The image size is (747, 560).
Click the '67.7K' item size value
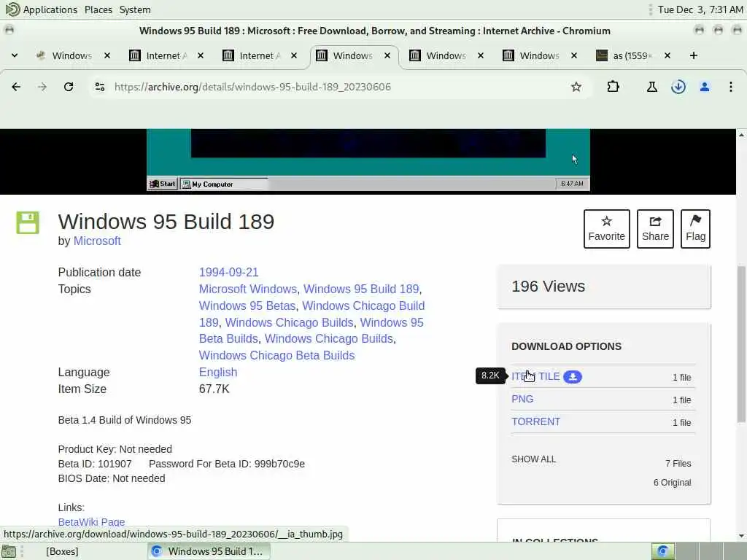coord(214,389)
